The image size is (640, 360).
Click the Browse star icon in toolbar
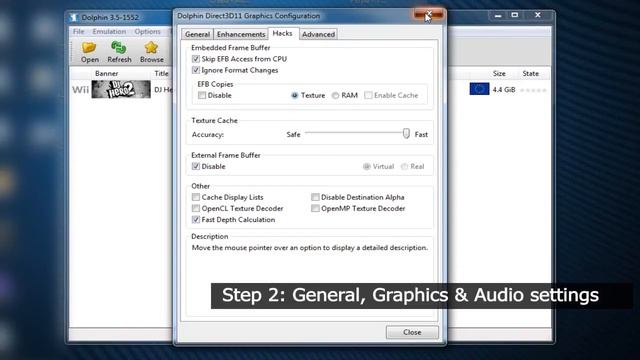151,48
